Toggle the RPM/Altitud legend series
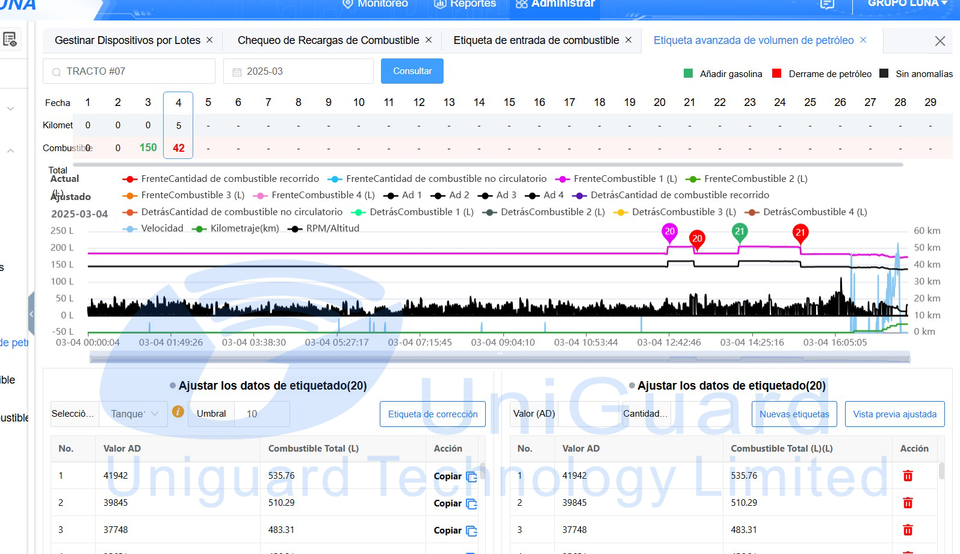This screenshot has height=554, width=960. [324, 228]
